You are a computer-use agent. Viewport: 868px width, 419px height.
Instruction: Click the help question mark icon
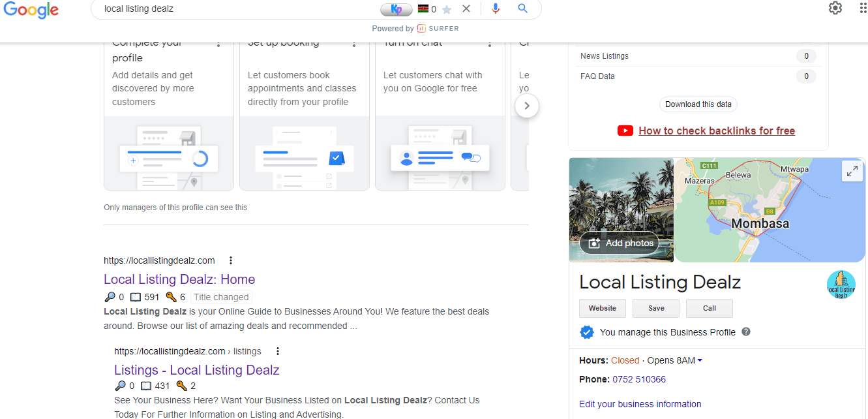(x=746, y=332)
